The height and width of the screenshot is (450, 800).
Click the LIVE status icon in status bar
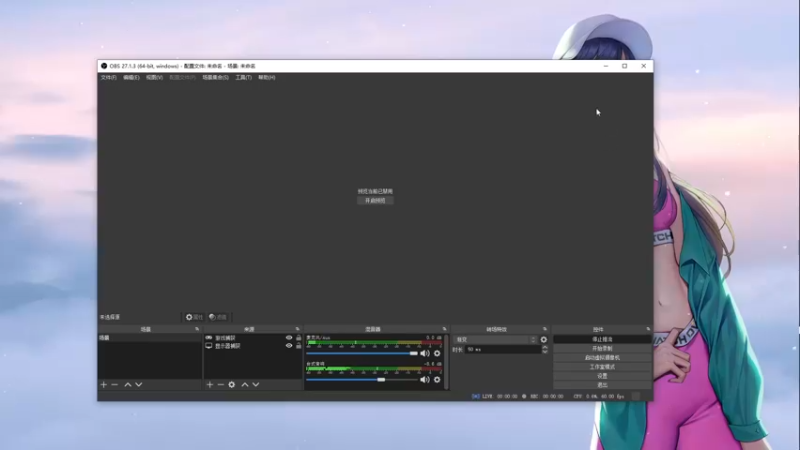[476, 396]
